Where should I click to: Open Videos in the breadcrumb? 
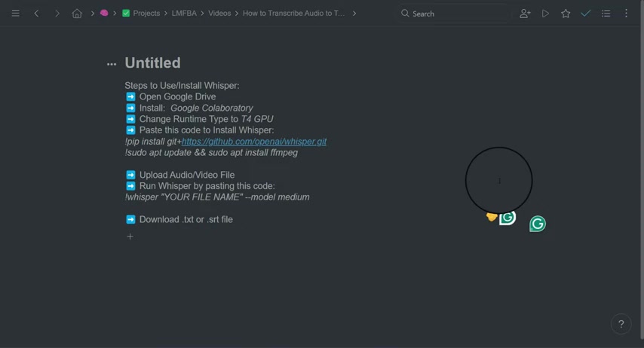click(219, 13)
